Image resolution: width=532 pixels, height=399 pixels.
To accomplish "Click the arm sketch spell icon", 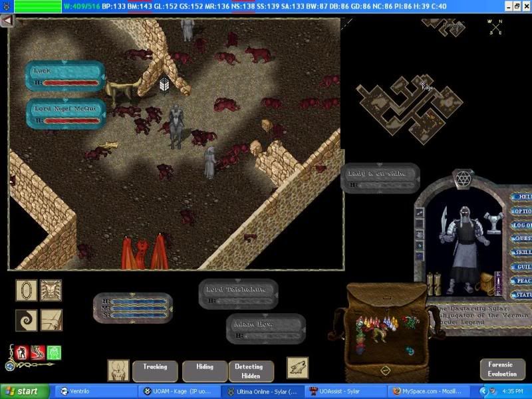I will coord(51,320).
